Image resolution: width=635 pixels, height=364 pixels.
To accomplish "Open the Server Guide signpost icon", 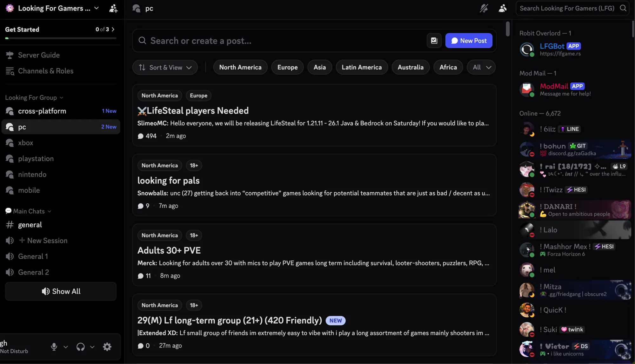I will [10, 55].
